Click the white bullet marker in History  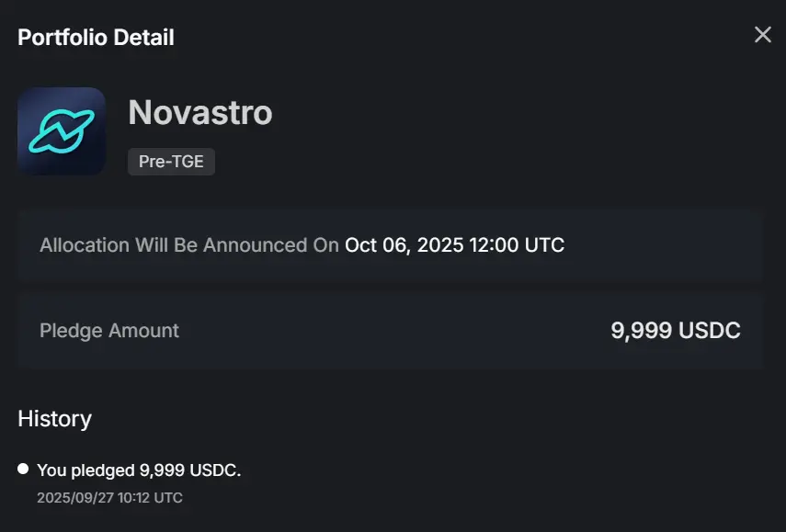coord(23,469)
